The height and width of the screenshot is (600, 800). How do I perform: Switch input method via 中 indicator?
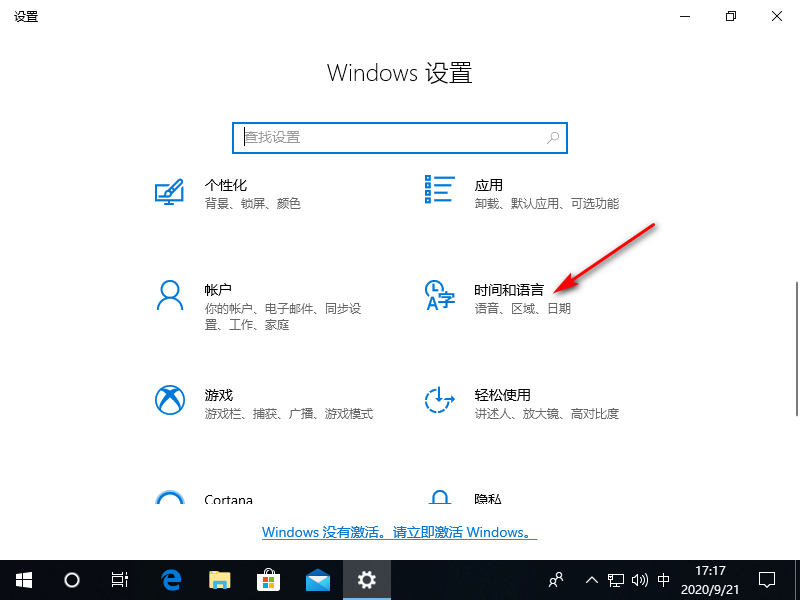click(x=663, y=580)
